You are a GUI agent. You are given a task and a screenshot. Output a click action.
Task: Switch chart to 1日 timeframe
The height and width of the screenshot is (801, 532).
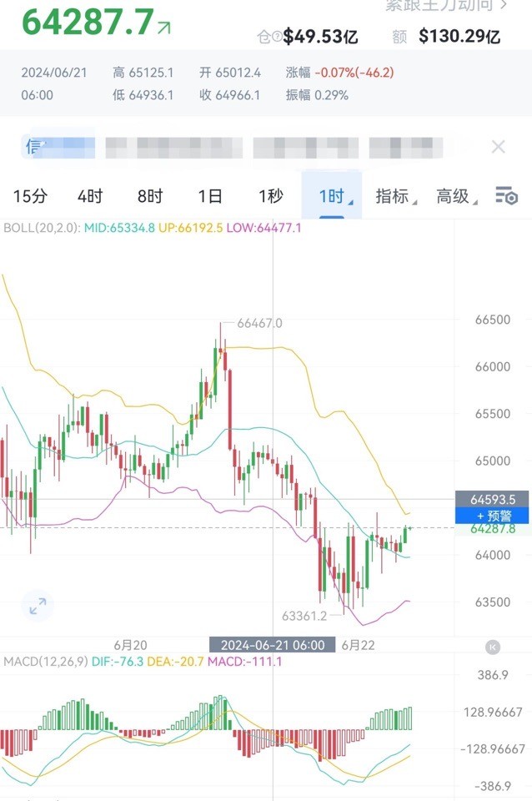point(210,195)
